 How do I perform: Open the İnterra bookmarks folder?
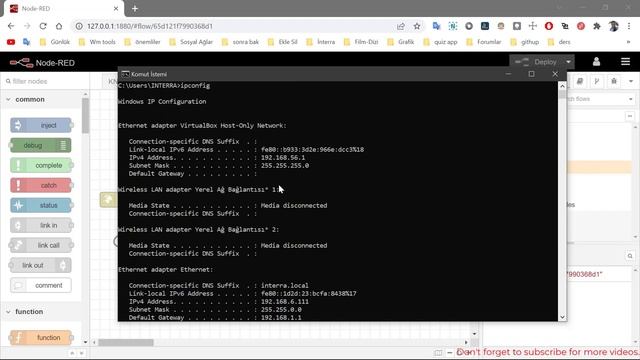pos(321,42)
